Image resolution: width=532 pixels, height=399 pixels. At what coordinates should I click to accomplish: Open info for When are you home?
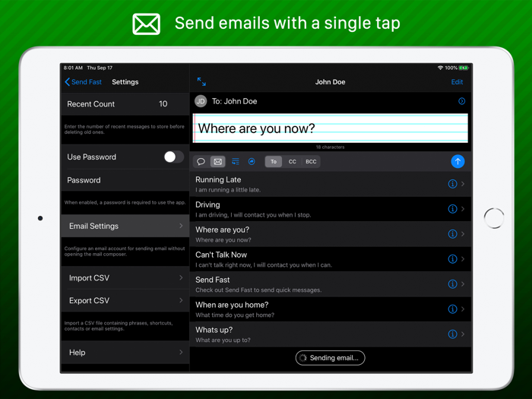453,309
